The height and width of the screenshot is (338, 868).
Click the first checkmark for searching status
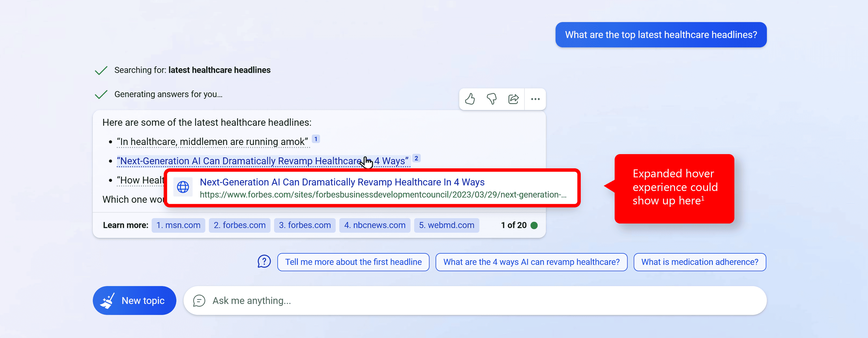[x=102, y=70]
